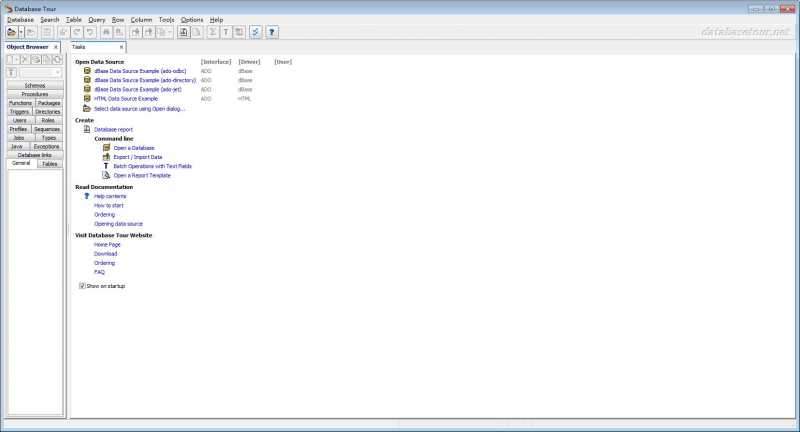800x432 pixels.
Task: Switch to the Exceptions tab
Action: click(x=46, y=146)
